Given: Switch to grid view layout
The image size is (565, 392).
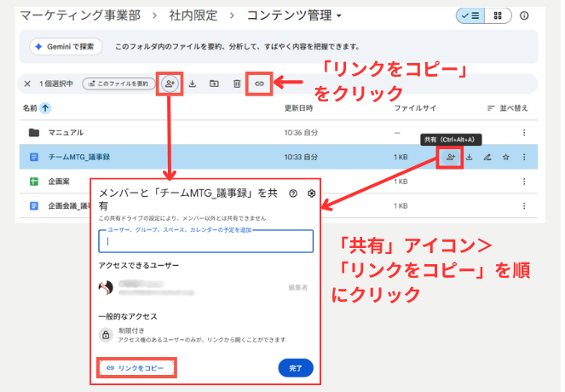Looking at the screenshot, I should tap(498, 16).
